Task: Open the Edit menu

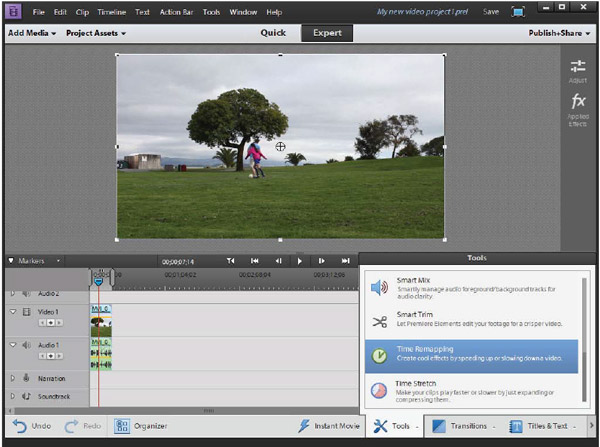Action: [x=60, y=12]
